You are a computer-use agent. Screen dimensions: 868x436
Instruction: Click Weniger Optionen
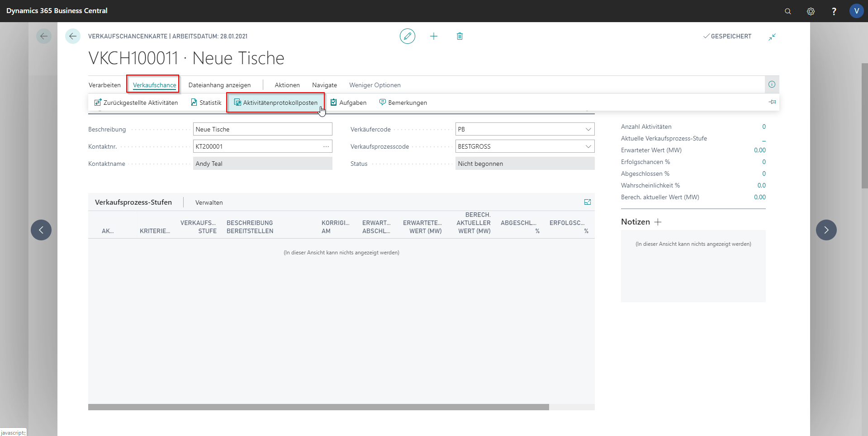point(375,85)
